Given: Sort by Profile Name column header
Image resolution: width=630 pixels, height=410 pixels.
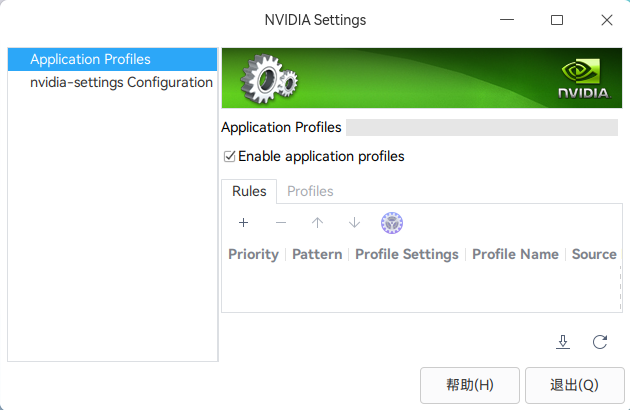Looking at the screenshot, I should (x=515, y=254).
